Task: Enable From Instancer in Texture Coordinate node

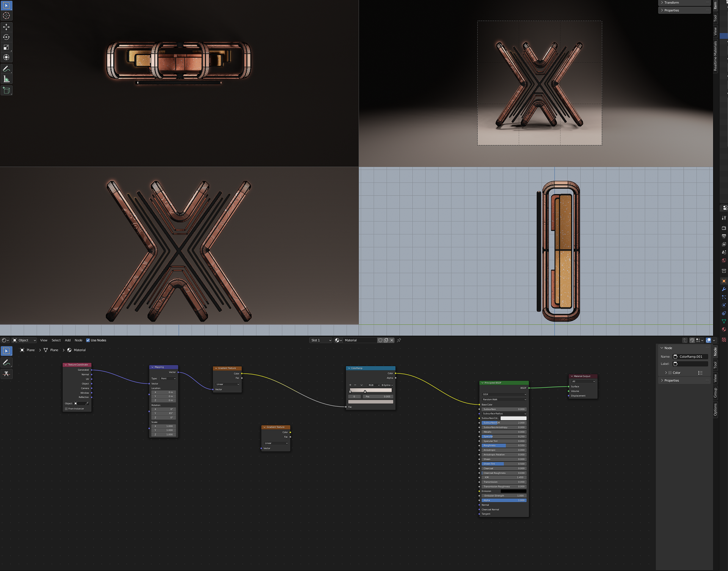Action: 66,409
